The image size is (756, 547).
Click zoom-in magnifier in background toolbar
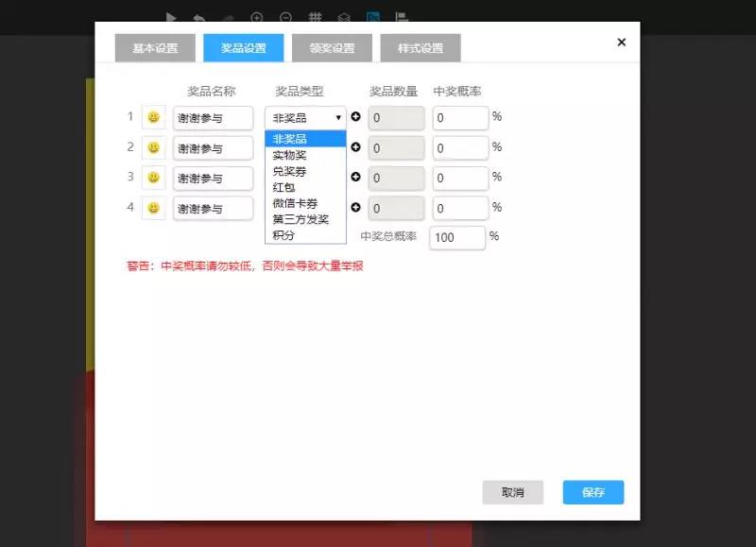tap(257, 17)
